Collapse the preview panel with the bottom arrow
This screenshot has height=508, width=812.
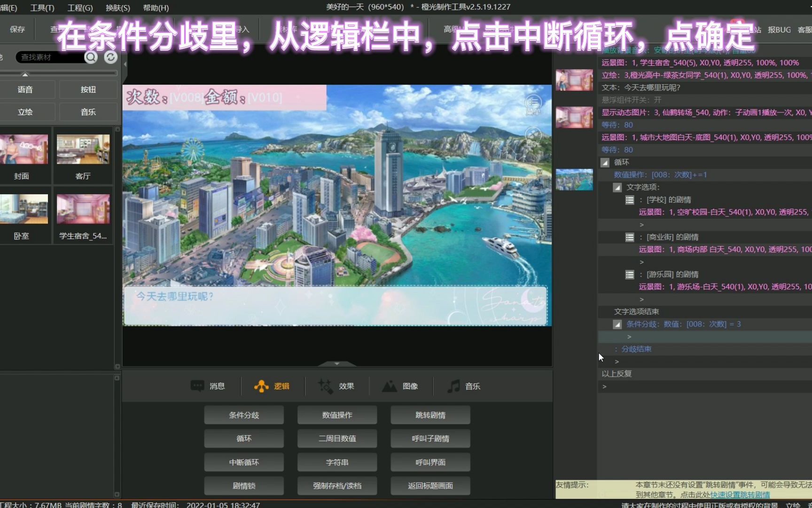[x=336, y=363]
